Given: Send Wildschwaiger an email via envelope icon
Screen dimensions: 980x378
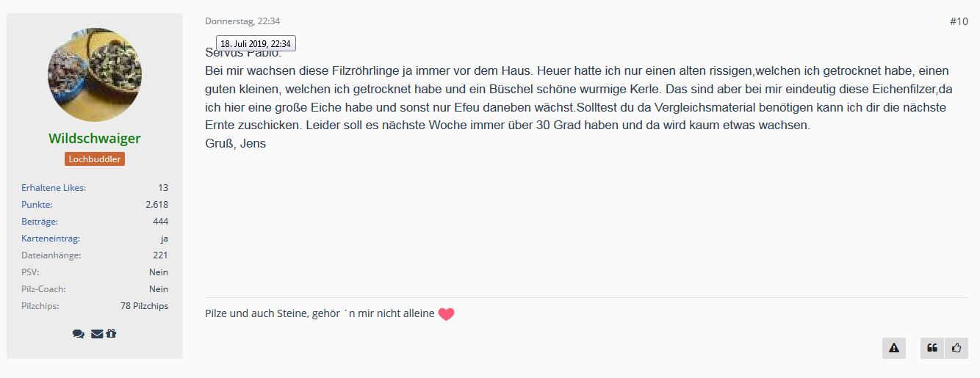Looking at the screenshot, I should [97, 334].
